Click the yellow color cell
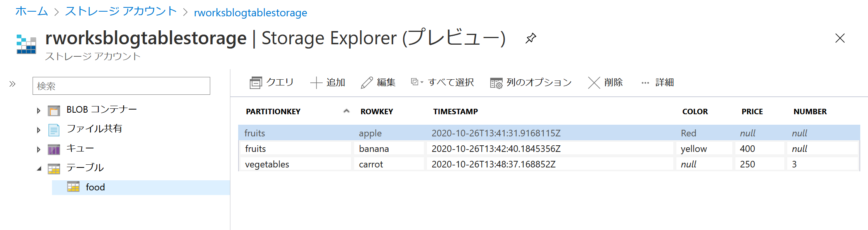 (x=694, y=149)
